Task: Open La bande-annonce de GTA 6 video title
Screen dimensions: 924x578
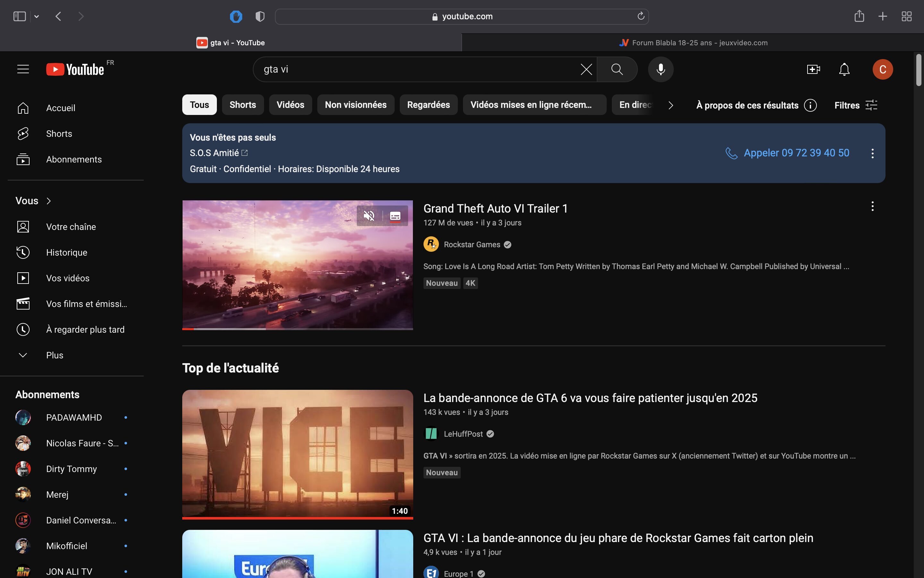Action: pyautogui.click(x=590, y=398)
